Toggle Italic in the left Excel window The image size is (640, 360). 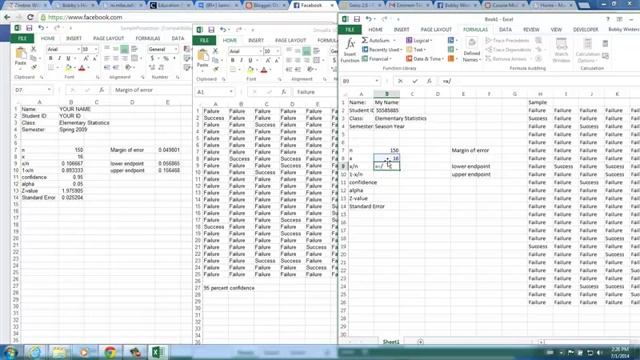pos(59,58)
